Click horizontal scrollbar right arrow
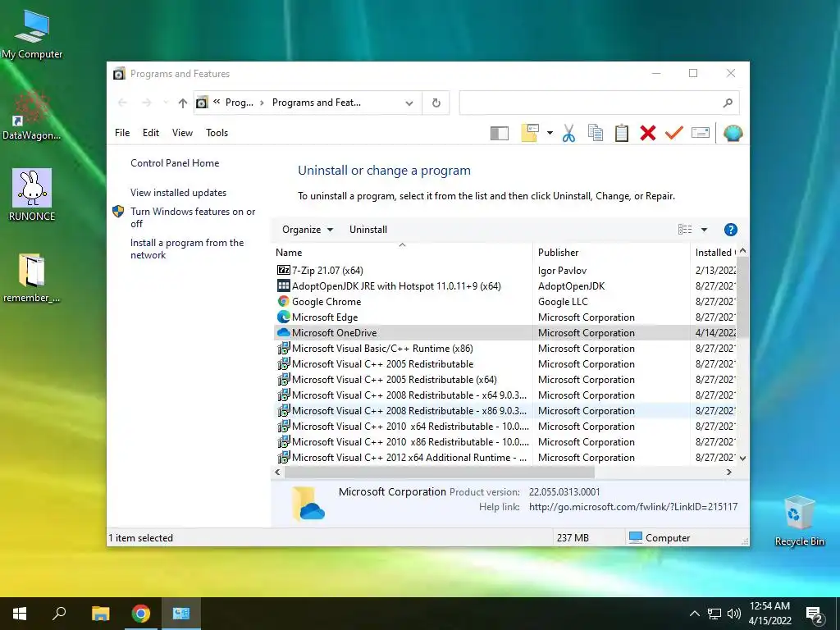 click(728, 472)
